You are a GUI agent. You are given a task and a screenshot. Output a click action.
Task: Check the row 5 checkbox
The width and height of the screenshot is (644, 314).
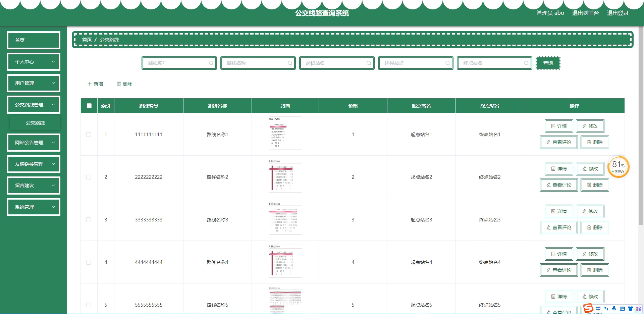click(89, 305)
